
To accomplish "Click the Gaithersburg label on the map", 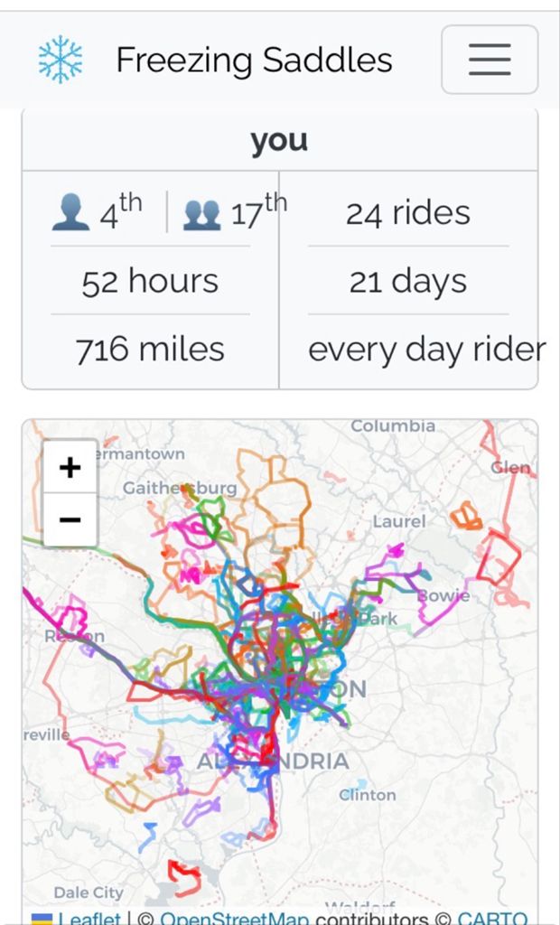I will (180, 488).
